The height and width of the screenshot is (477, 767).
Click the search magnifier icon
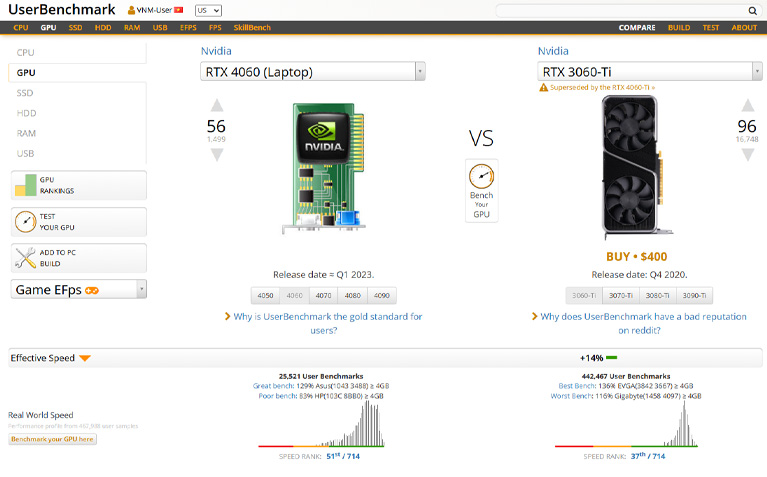[x=752, y=11]
